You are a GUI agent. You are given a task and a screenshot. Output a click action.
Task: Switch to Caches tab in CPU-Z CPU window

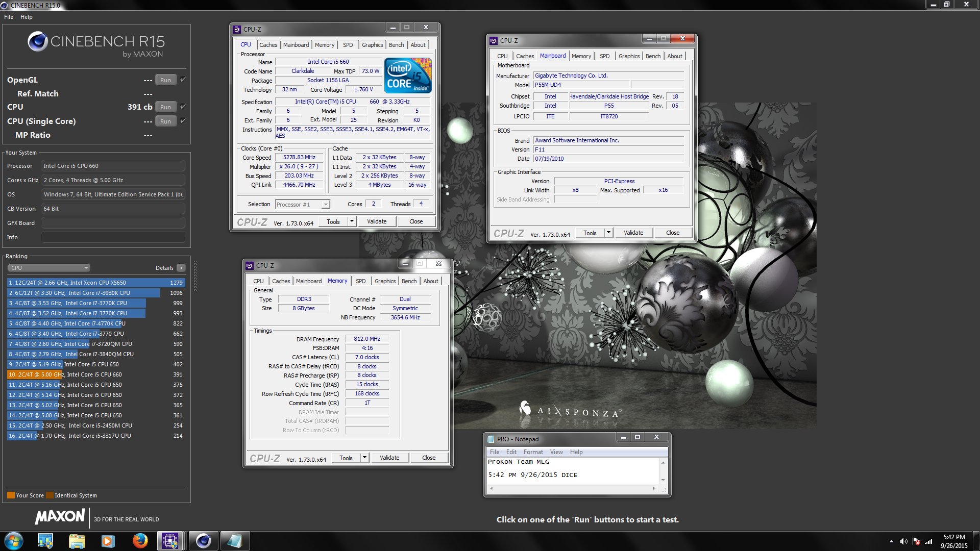[268, 45]
